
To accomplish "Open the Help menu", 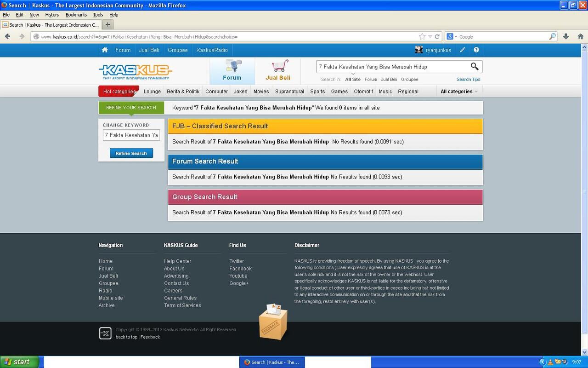I will (114, 15).
